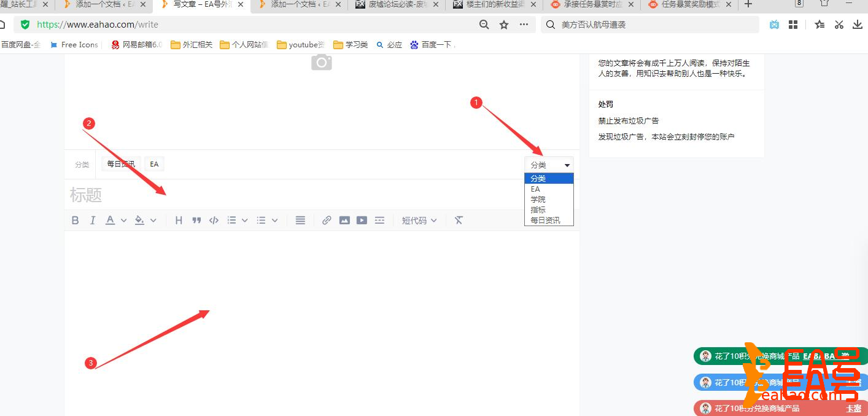Clear text formatting with the eraser icon
The height and width of the screenshot is (416, 868).
click(459, 220)
